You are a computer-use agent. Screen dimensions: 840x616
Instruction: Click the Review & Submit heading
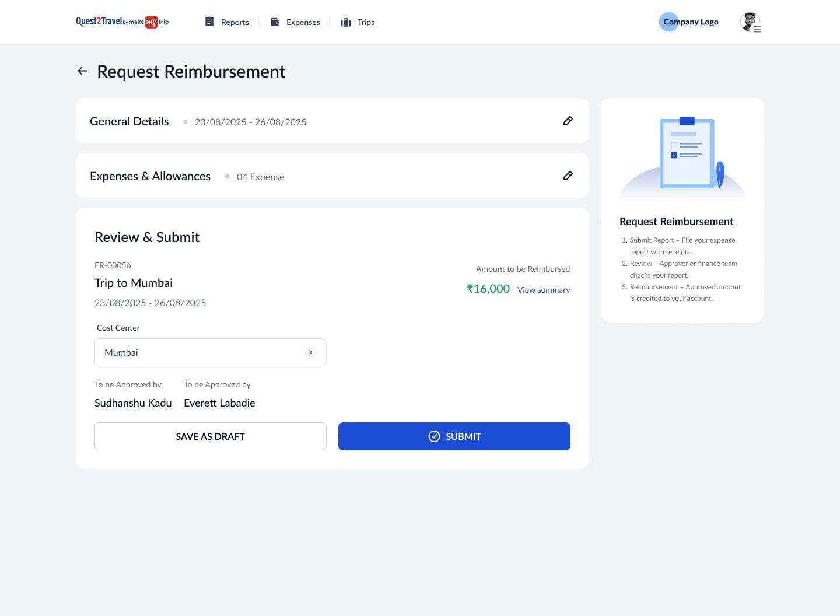147,237
